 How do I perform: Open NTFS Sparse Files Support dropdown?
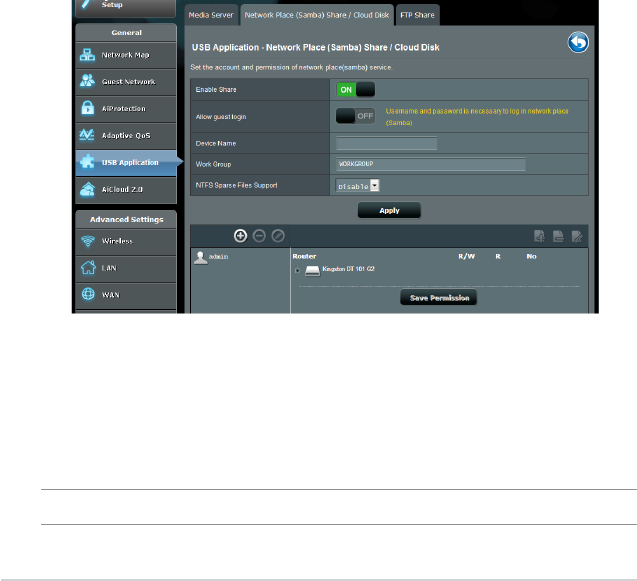[358, 186]
